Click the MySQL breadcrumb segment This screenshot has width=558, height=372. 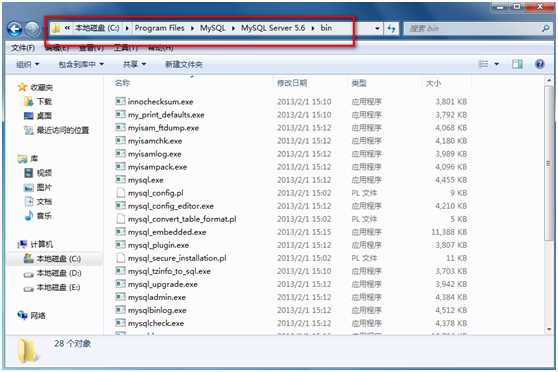tap(212, 28)
